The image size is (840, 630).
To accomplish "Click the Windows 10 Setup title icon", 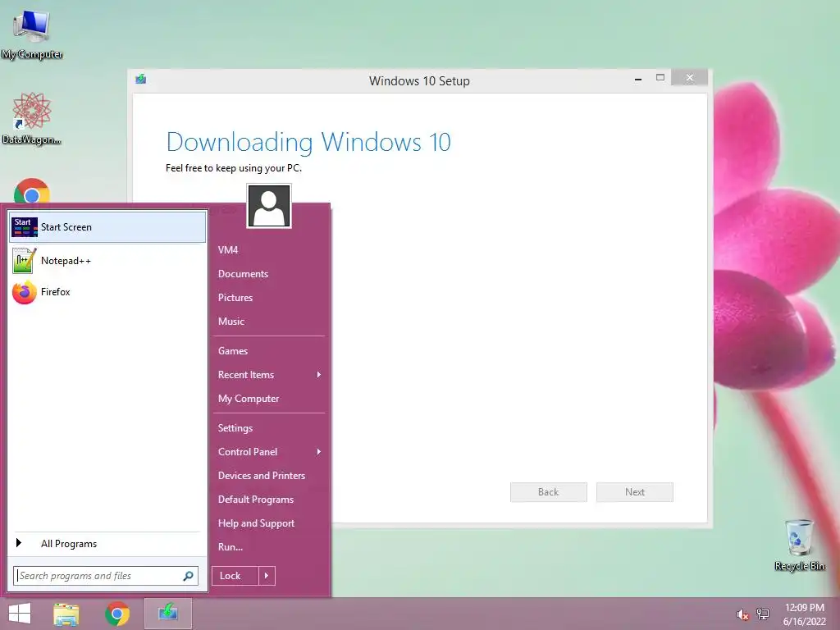I will coord(141,80).
